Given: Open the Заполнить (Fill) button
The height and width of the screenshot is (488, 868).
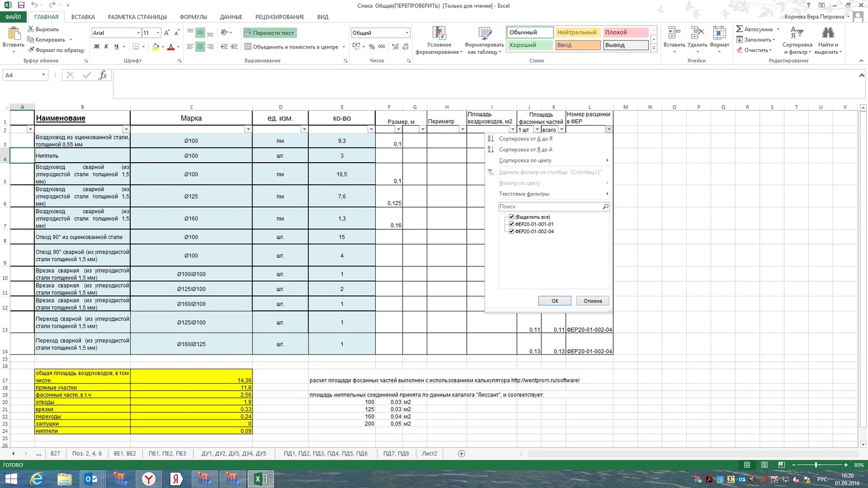Looking at the screenshot, I should pyautogui.click(x=756, y=40).
